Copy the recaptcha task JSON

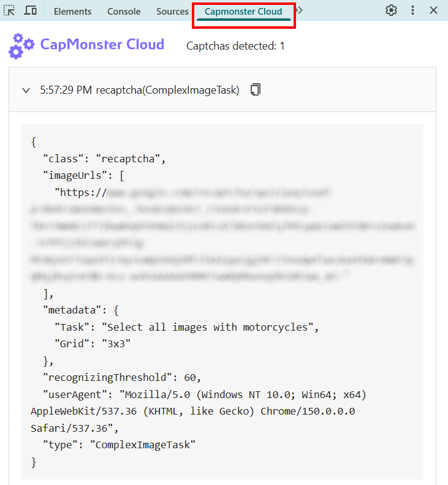point(256,89)
